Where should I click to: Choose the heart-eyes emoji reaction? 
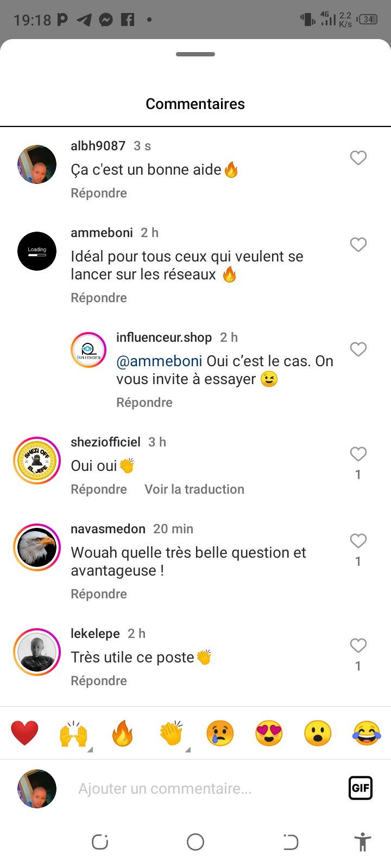269,733
